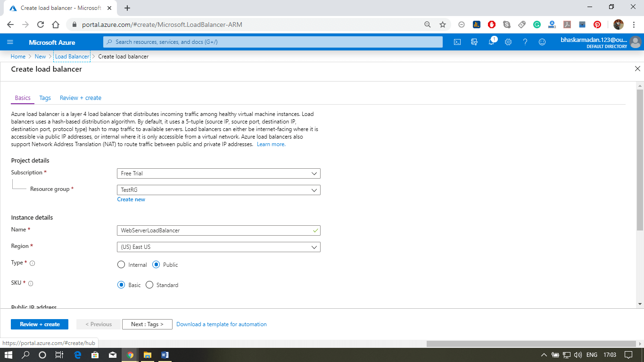Image resolution: width=644 pixels, height=362 pixels.
Task: Go to Load Balancer in the breadcrumb
Action: pos(72,57)
